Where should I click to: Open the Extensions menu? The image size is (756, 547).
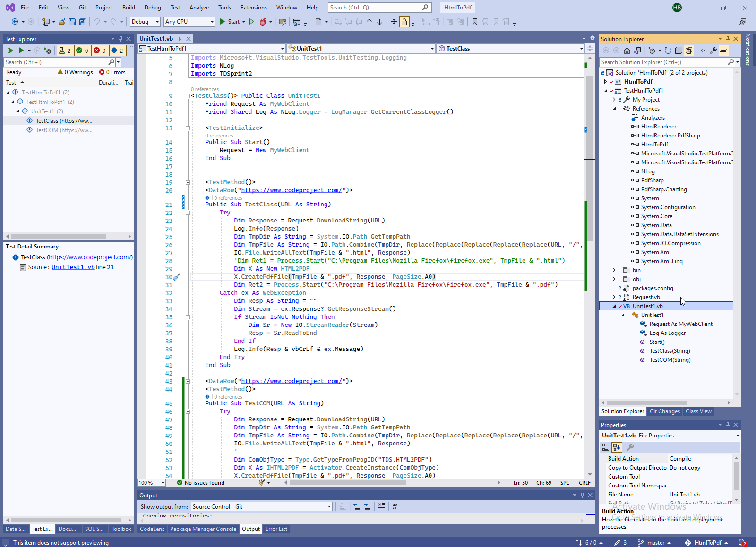pyautogui.click(x=253, y=8)
